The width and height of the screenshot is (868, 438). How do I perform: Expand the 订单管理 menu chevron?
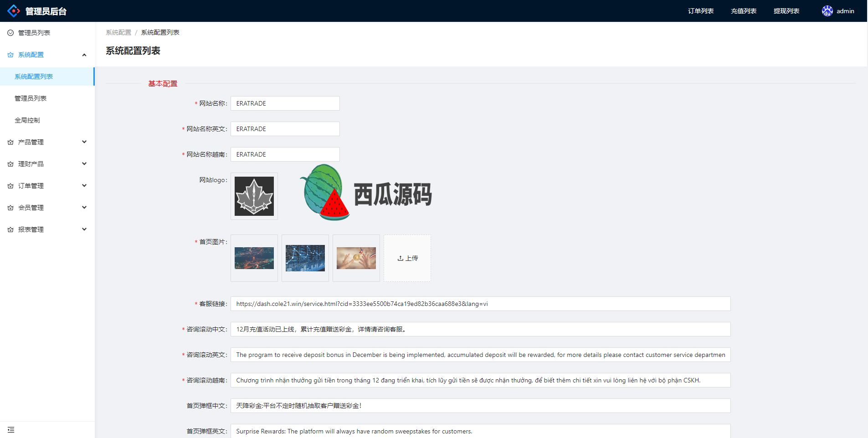(x=84, y=186)
